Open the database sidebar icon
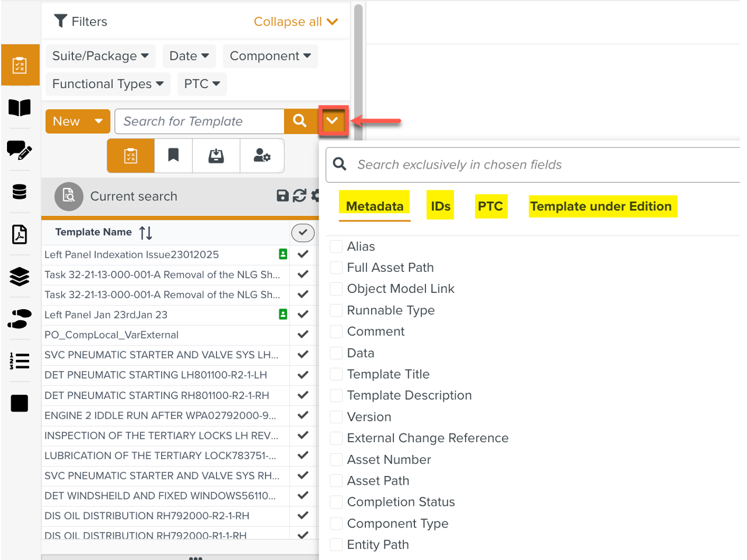This screenshot has width=747, height=560. (x=20, y=192)
